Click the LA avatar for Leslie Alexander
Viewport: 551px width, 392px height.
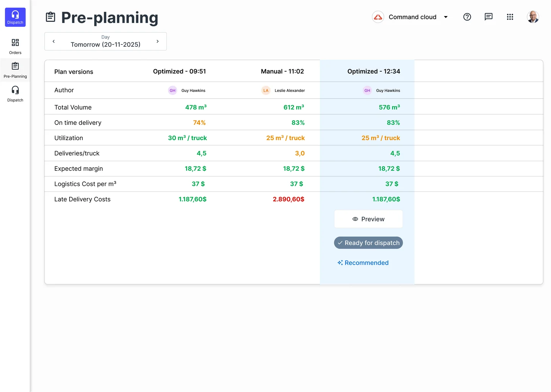point(266,90)
